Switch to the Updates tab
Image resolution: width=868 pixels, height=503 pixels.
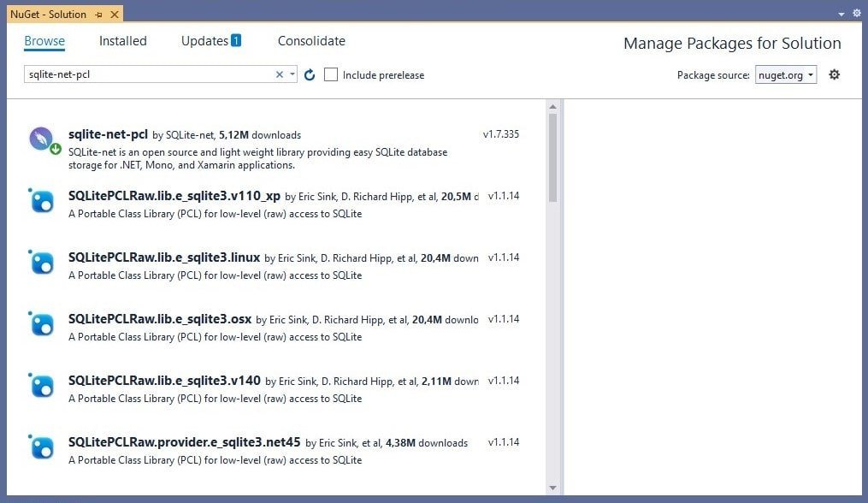point(211,41)
